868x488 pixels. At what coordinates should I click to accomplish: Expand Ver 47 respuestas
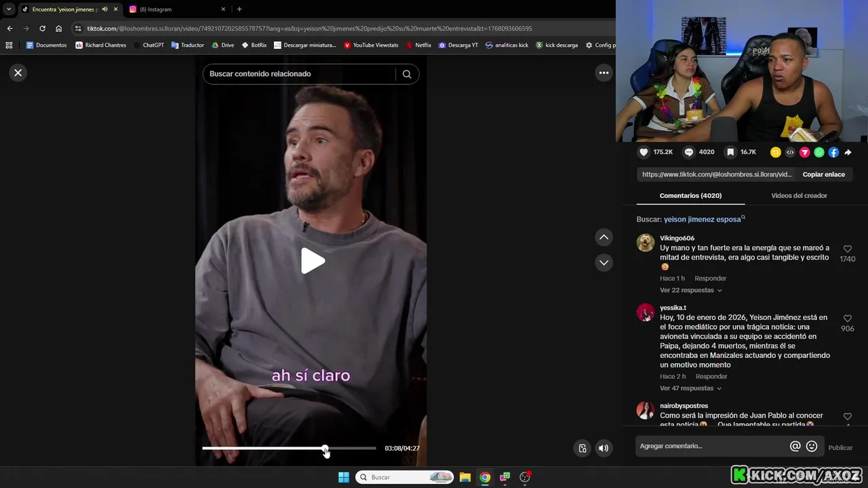point(690,388)
